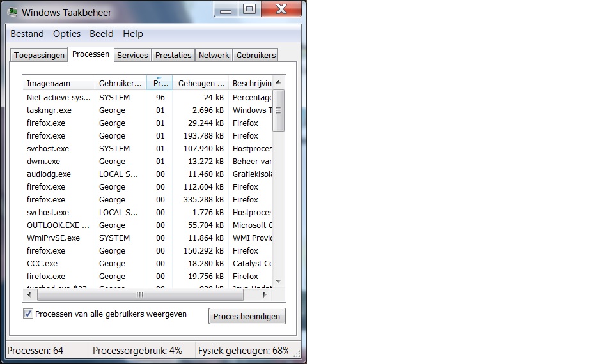Go to the Netwerk tab
The image size is (594, 364).
click(214, 56)
